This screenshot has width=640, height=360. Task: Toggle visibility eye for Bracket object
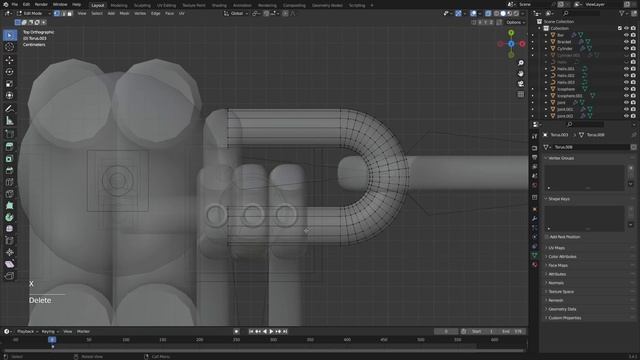(627, 42)
